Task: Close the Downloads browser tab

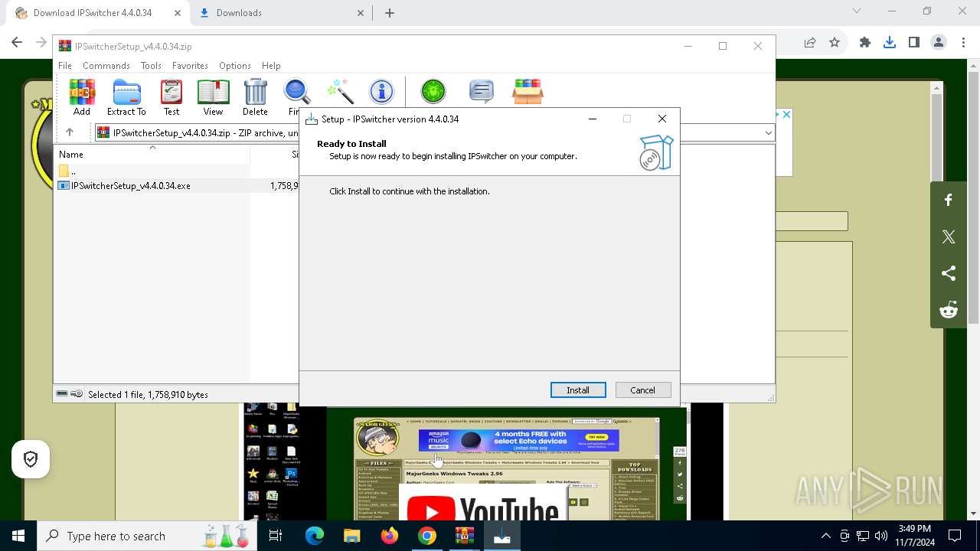Action: click(x=361, y=13)
